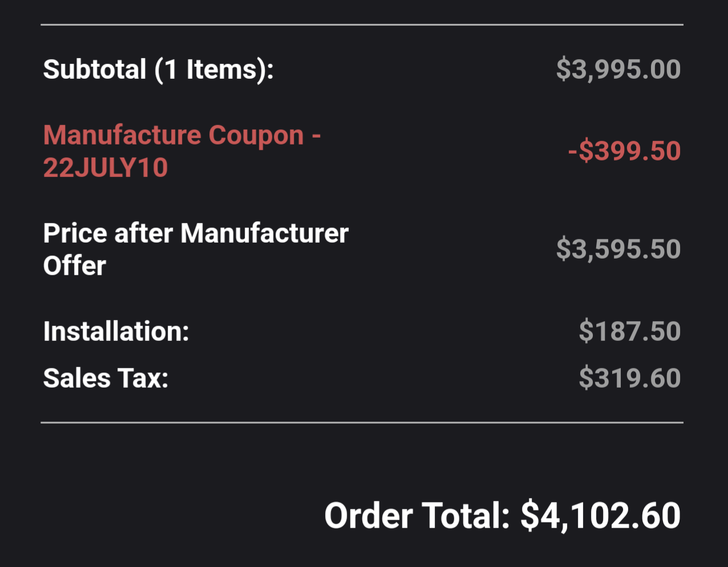Click the -$399.50 coupon discount
Screen dimensions: 728x567
624,151
